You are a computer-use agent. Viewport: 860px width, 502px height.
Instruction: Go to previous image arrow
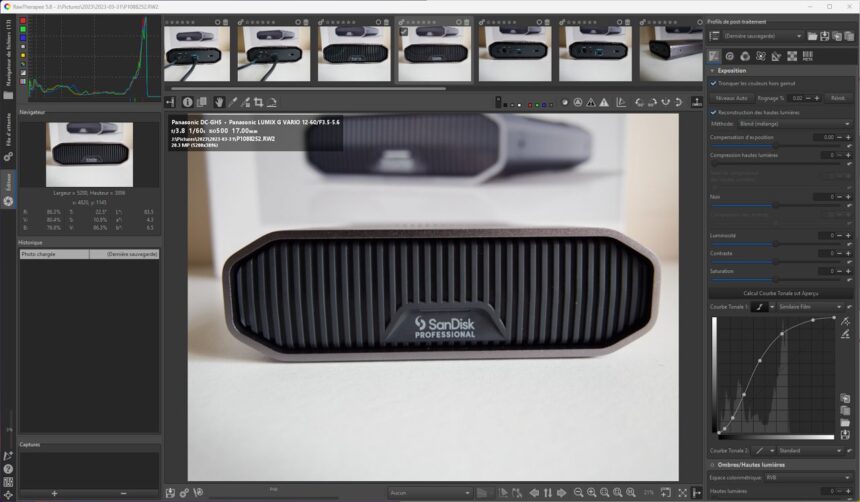point(534,493)
